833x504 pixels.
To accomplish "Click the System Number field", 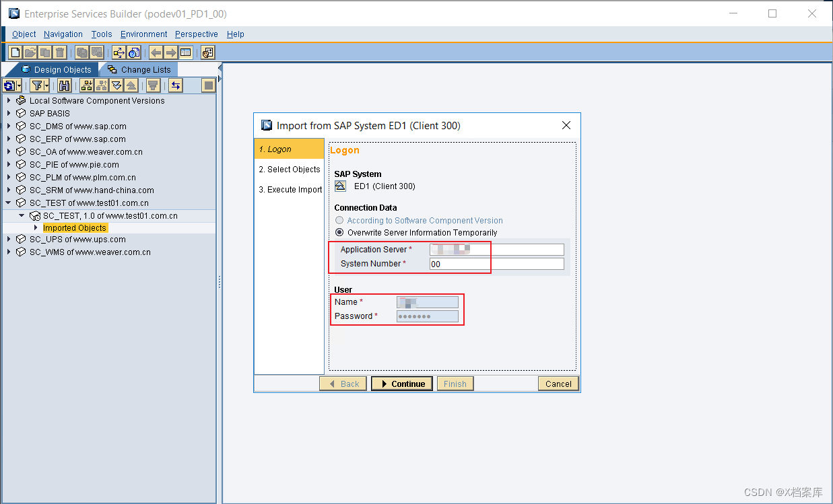I will click(x=496, y=264).
